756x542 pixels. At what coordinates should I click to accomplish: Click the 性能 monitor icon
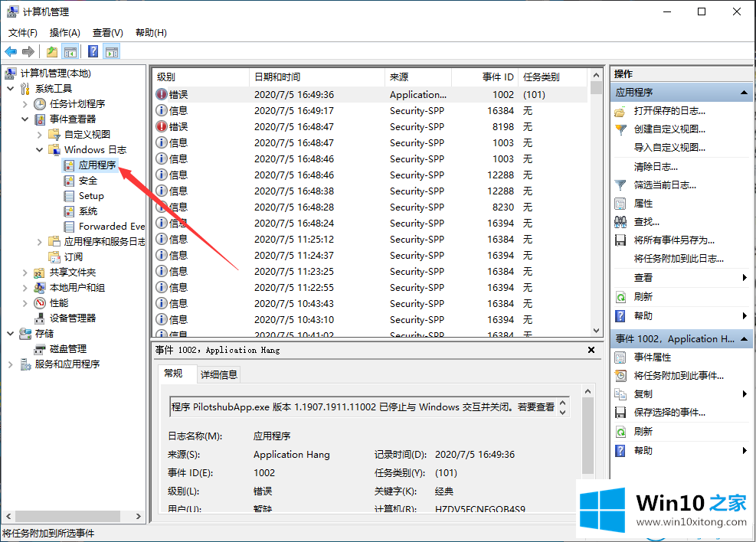40,303
